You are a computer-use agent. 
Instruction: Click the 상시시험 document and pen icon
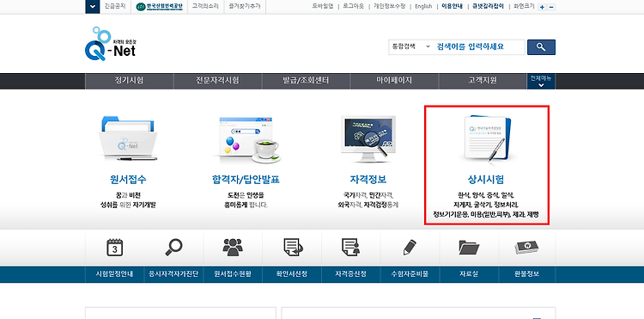tap(487, 139)
